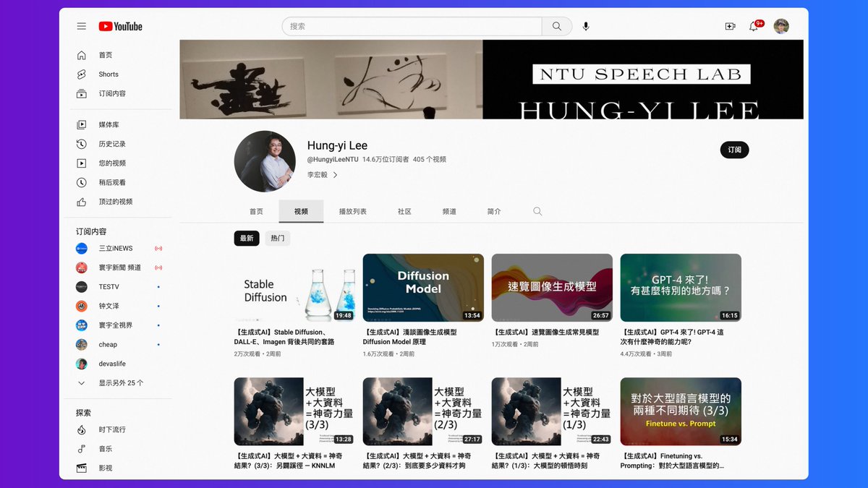The image size is (868, 488).
Task: Search within channel using magnifier icon
Action: coord(537,211)
